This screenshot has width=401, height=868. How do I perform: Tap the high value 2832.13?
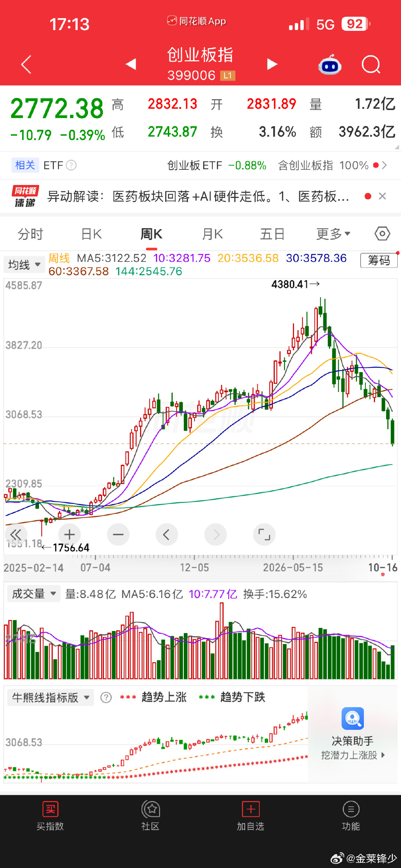172,104
